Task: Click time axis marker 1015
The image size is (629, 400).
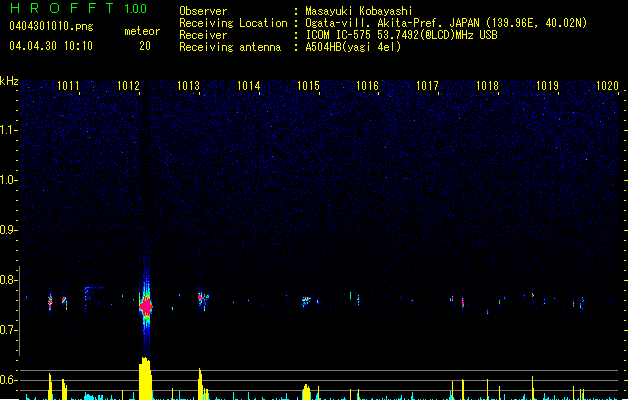Action: point(308,86)
